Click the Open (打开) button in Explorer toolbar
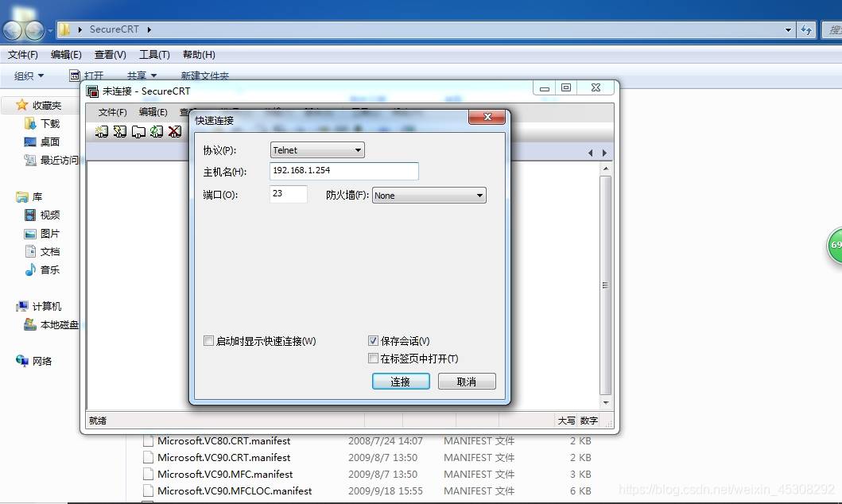 [87, 76]
